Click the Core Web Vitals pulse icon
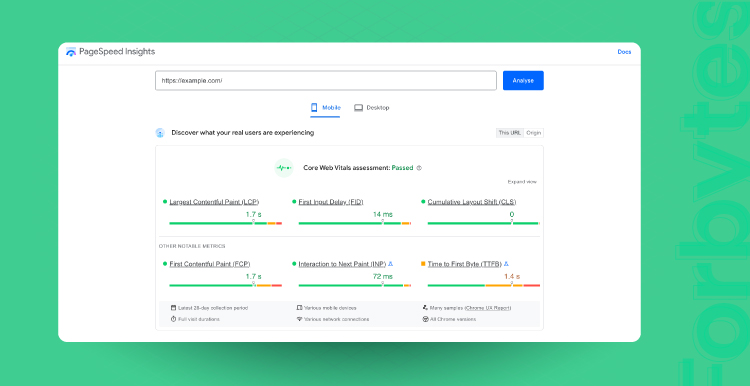 coord(284,168)
